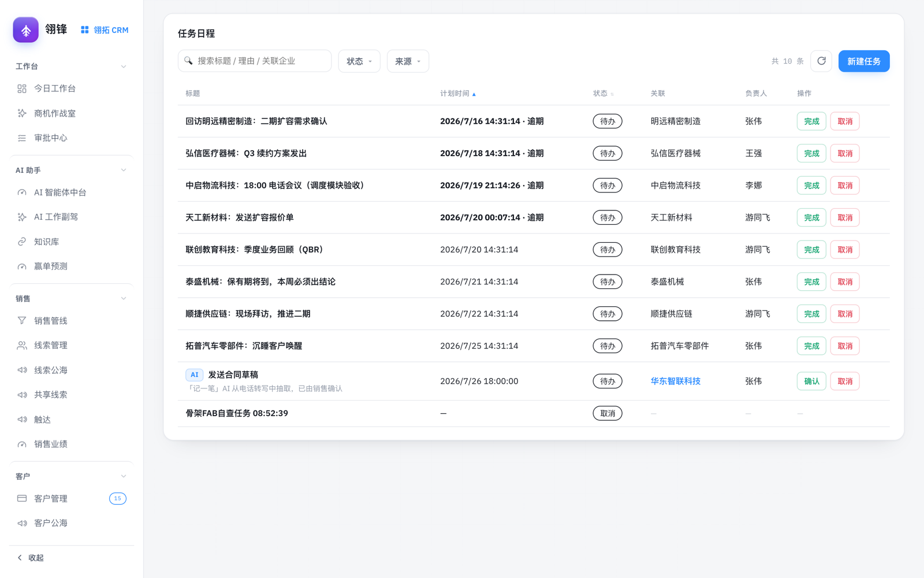The width and height of the screenshot is (924, 578).
Task: Cancel the 发送合同草稿 task
Action: [845, 381]
